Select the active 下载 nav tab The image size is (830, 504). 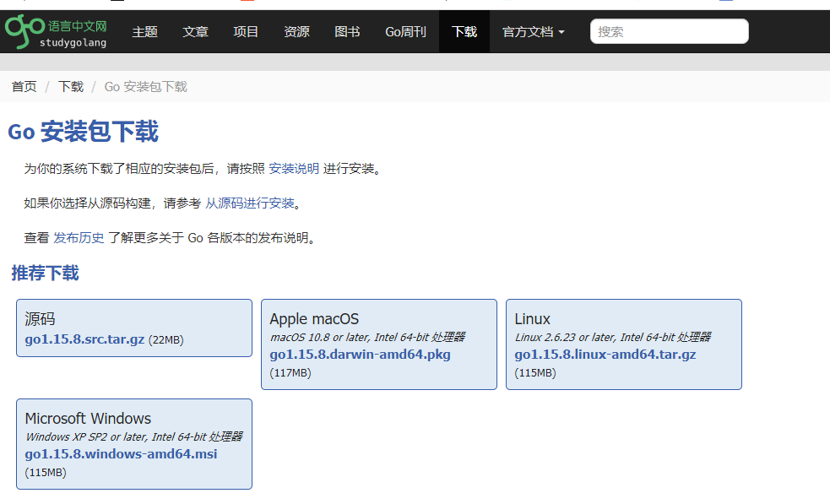point(464,32)
